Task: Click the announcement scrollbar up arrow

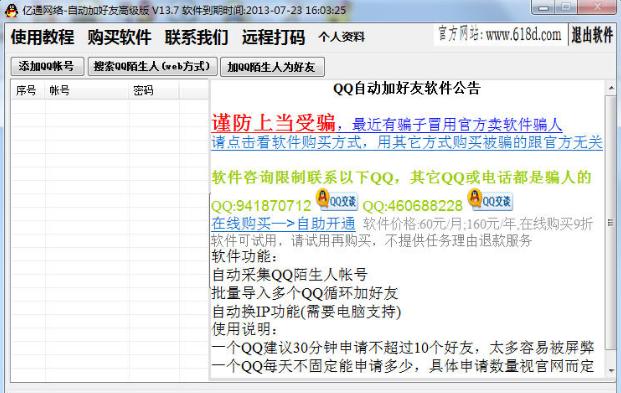Action: [x=611, y=88]
